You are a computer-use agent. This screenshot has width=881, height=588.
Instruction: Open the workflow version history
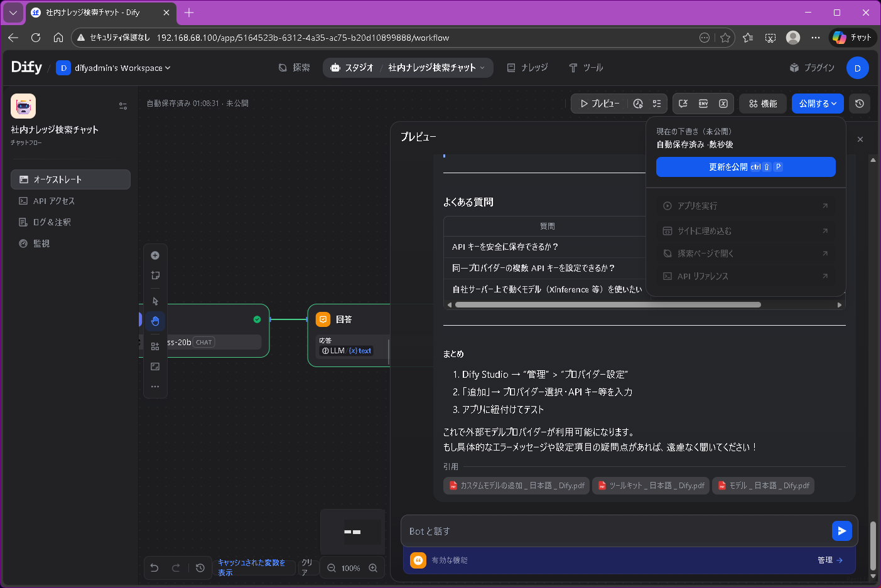[860, 104]
